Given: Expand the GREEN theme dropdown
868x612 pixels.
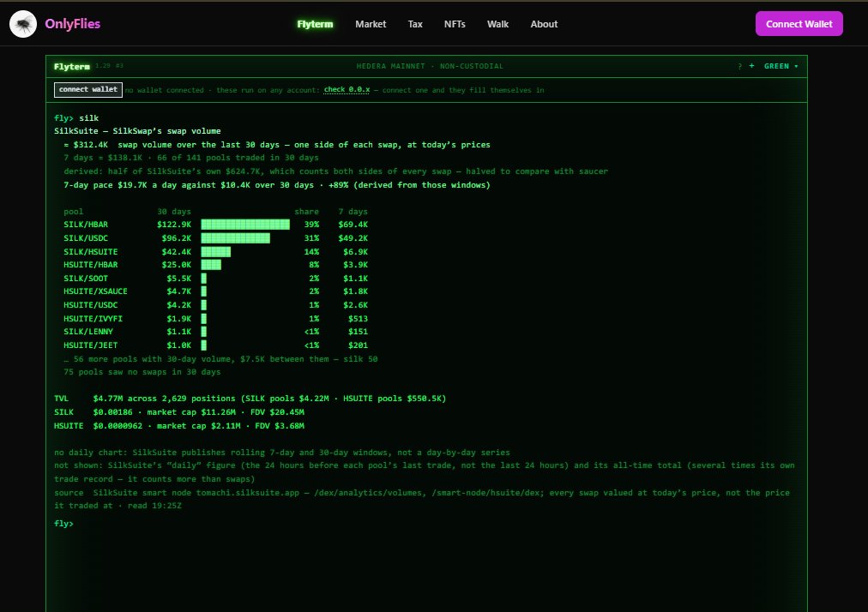Looking at the screenshot, I should [x=781, y=66].
